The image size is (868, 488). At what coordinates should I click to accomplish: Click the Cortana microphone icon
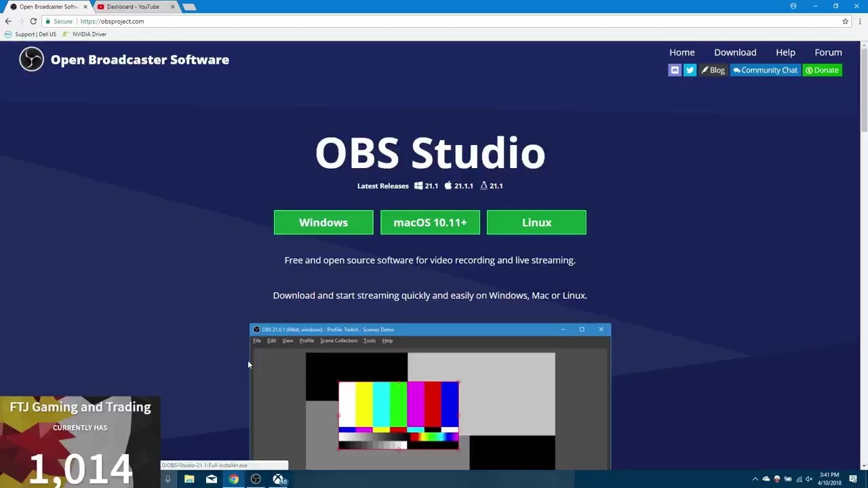167,479
